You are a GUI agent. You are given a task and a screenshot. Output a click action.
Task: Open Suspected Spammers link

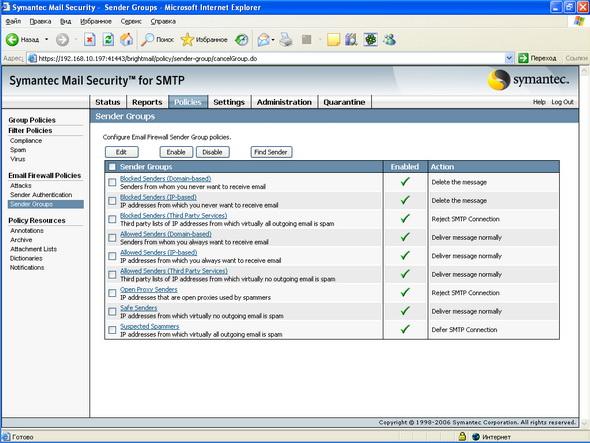pyautogui.click(x=150, y=326)
